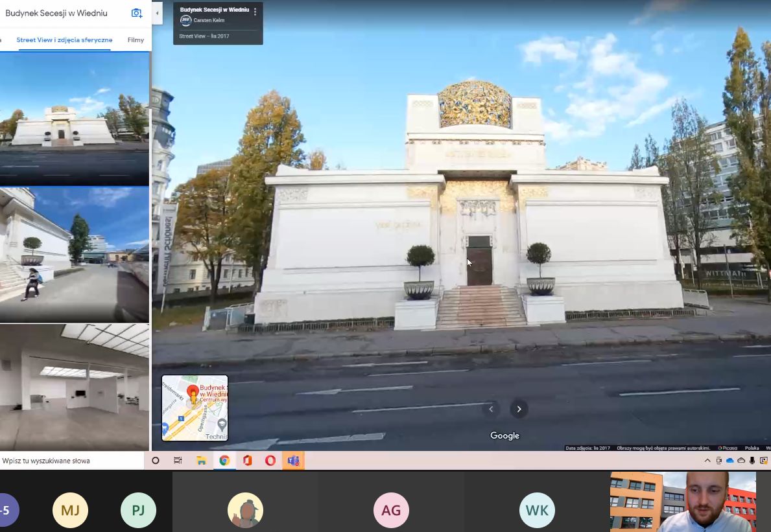Open Carsten Kelm contributor profile

click(208, 20)
